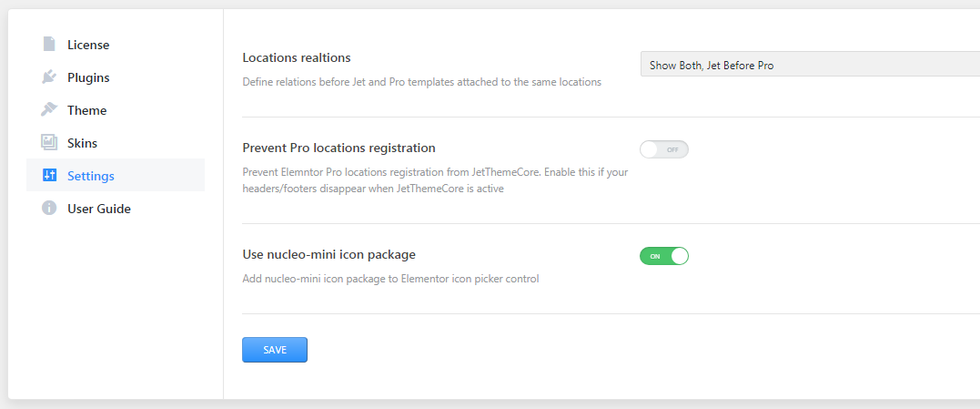
Task: Disable the nucleo-mini icon package switch
Action: click(x=664, y=256)
